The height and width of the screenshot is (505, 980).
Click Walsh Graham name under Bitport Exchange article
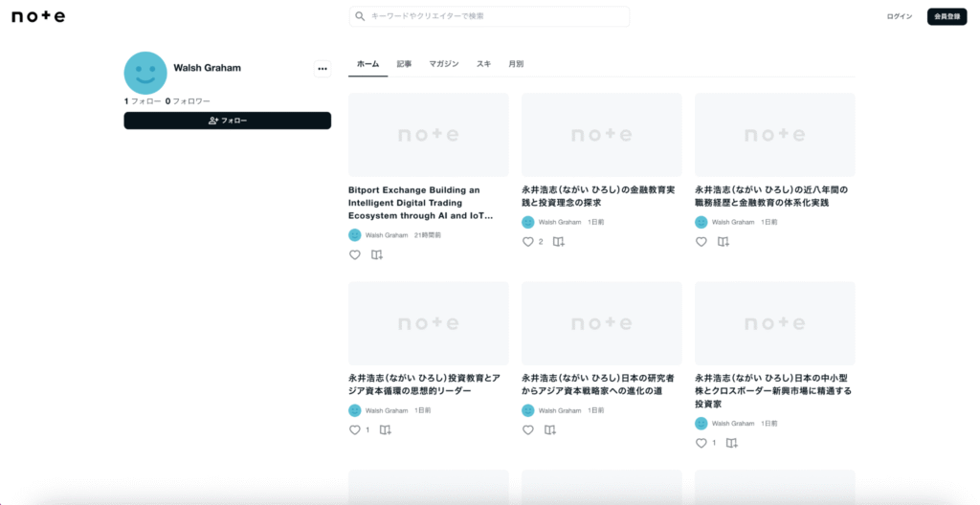pos(387,235)
